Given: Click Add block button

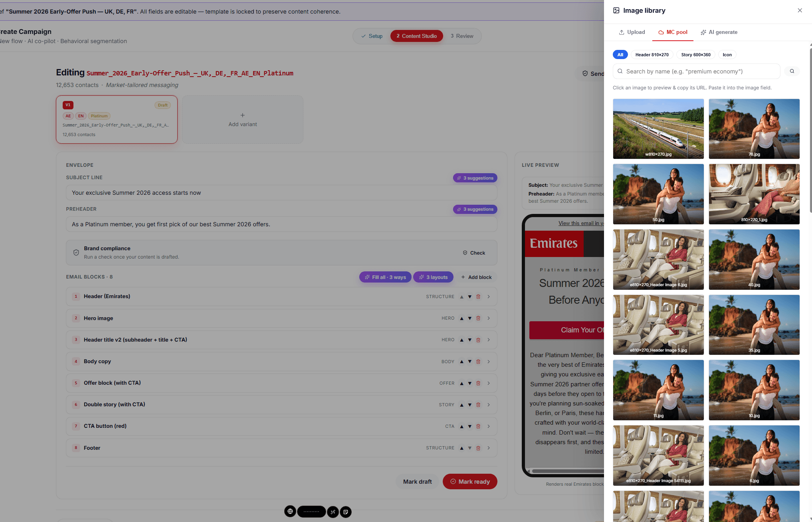Looking at the screenshot, I should click(476, 277).
